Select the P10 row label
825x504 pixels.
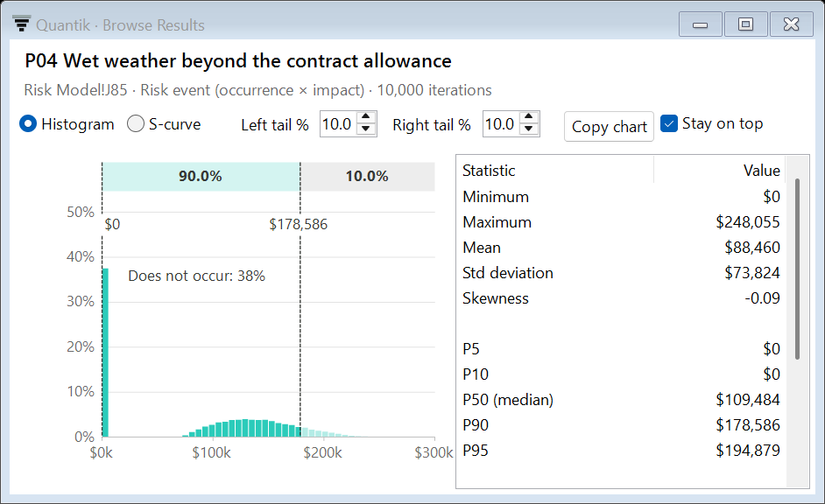point(476,374)
